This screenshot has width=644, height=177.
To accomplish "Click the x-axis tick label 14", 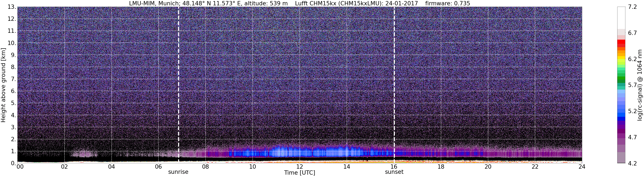I will click(347, 167).
